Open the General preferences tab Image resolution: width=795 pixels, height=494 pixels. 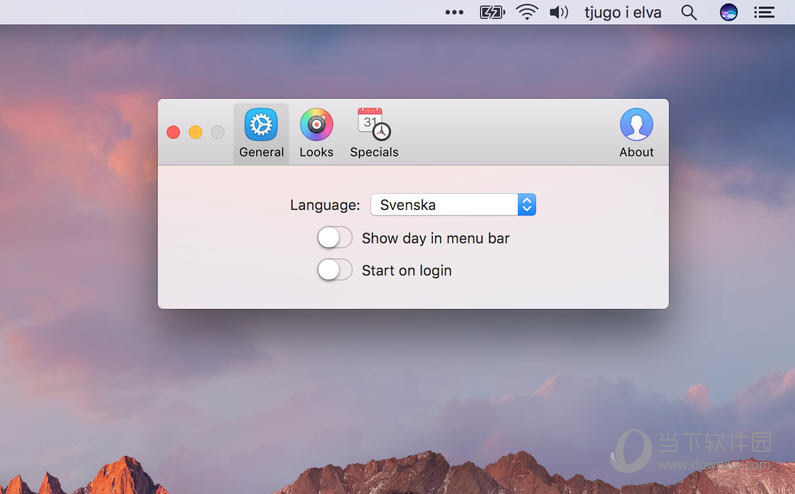point(261,133)
